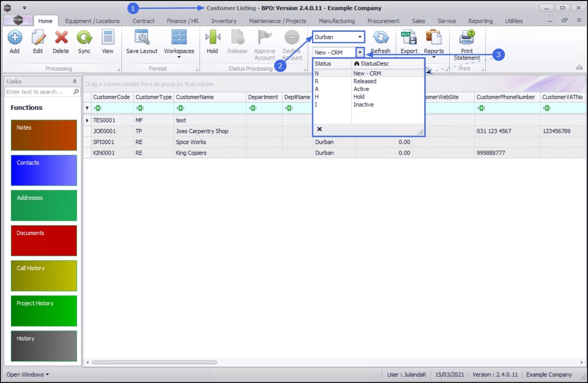The height and width of the screenshot is (383, 588).
Task: Click the Refresh icon
Action: 380,38
